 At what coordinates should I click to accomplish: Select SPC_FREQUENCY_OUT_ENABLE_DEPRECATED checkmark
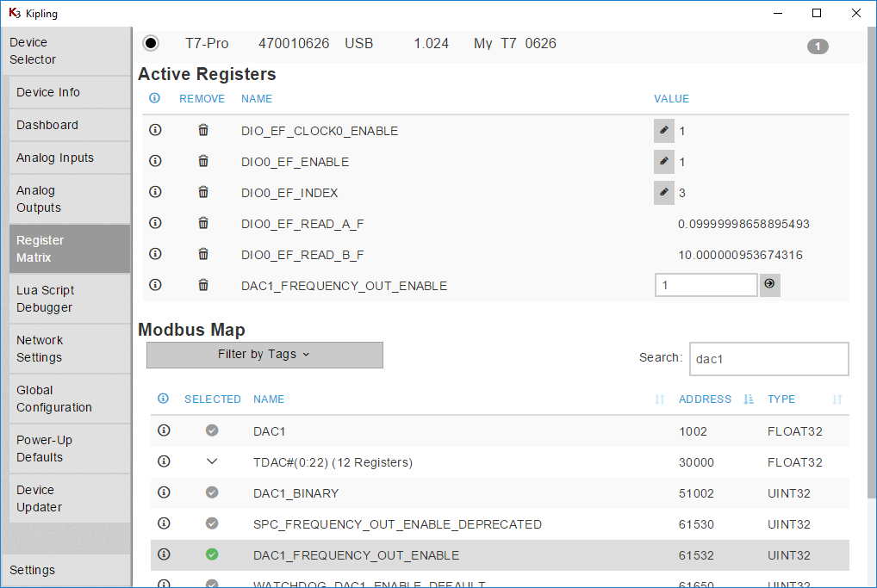(x=212, y=523)
